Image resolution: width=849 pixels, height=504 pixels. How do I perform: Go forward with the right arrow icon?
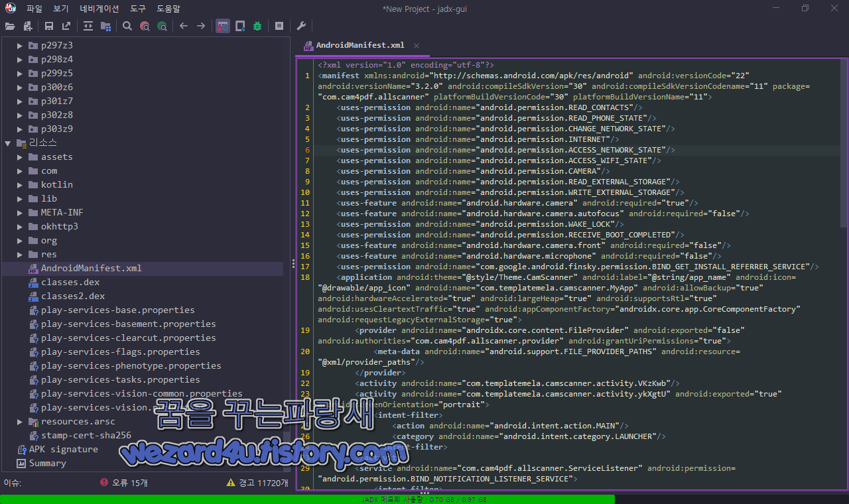click(201, 26)
